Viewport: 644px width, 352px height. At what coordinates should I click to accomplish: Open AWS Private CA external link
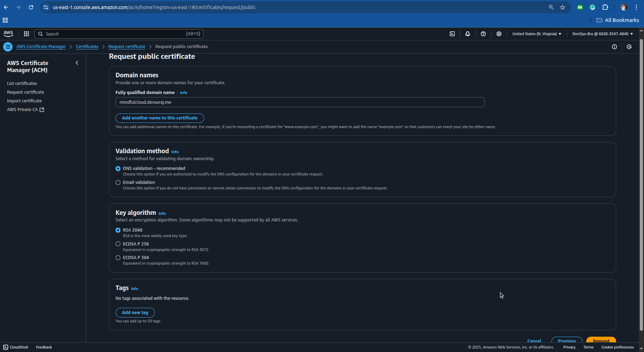coord(25,110)
